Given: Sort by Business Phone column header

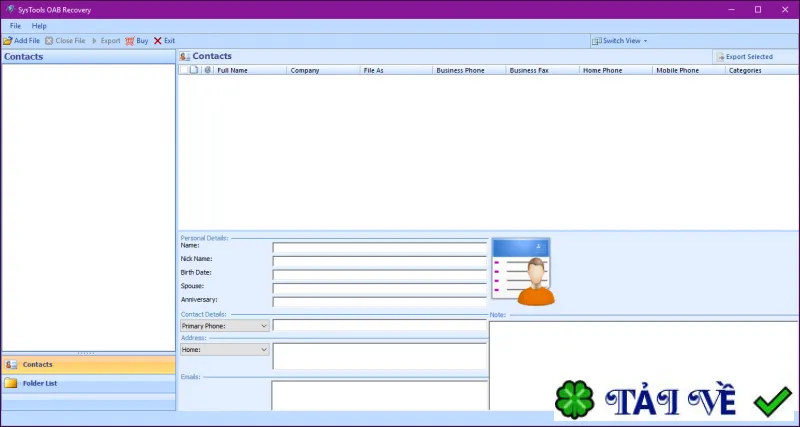Looking at the screenshot, I should pos(469,70).
